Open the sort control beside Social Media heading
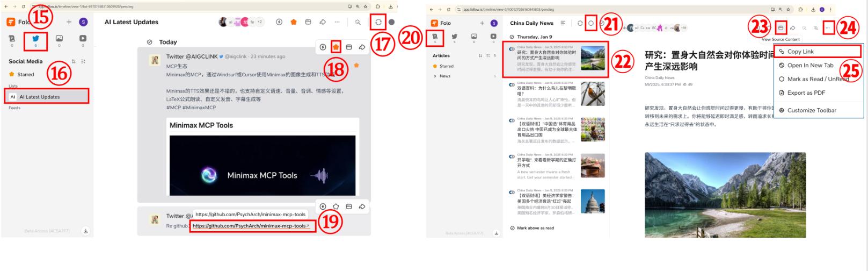This screenshot has height=271, width=868. tap(74, 61)
